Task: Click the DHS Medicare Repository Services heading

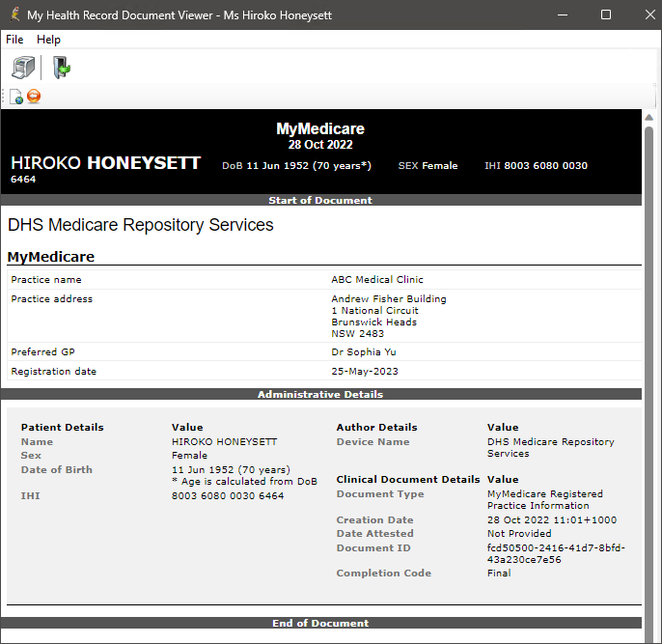Action: point(141,225)
